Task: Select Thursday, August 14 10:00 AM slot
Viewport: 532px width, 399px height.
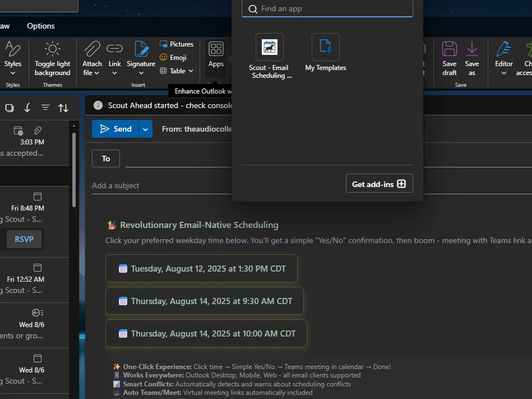Action: (x=206, y=333)
